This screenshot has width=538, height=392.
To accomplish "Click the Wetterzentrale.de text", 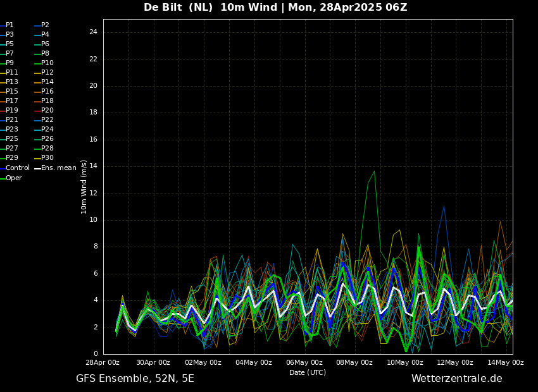I will click(x=456, y=379).
